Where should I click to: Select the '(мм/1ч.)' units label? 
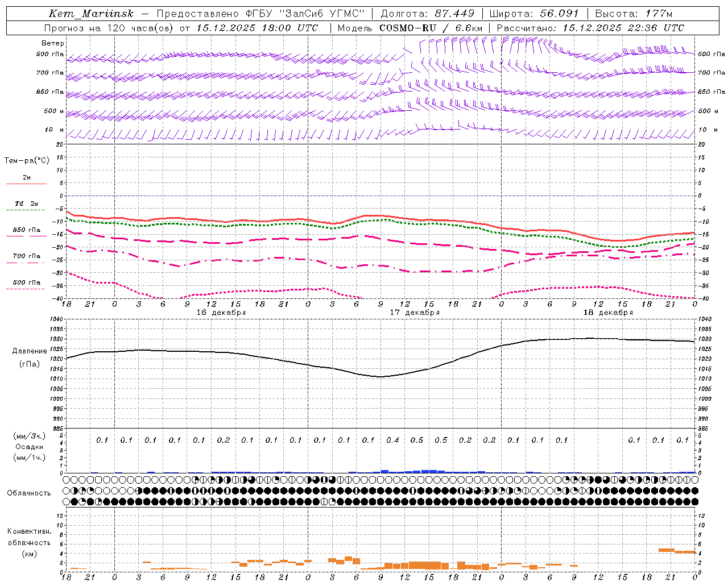(30, 458)
